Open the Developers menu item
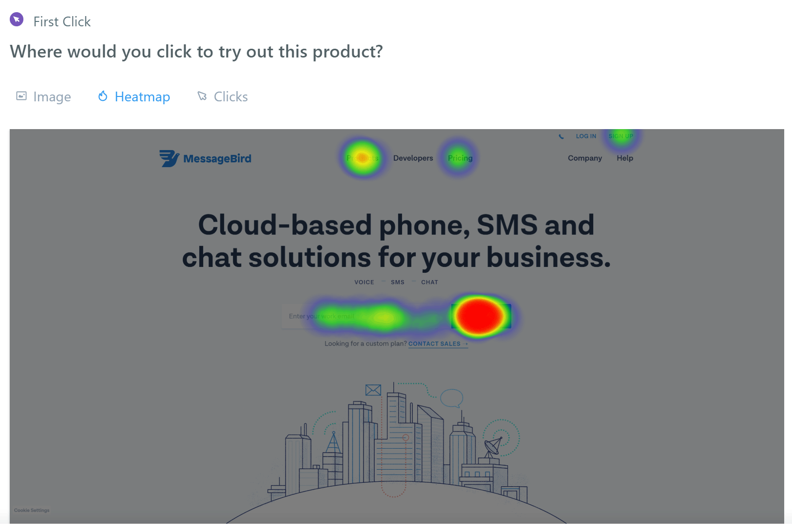 pyautogui.click(x=413, y=158)
